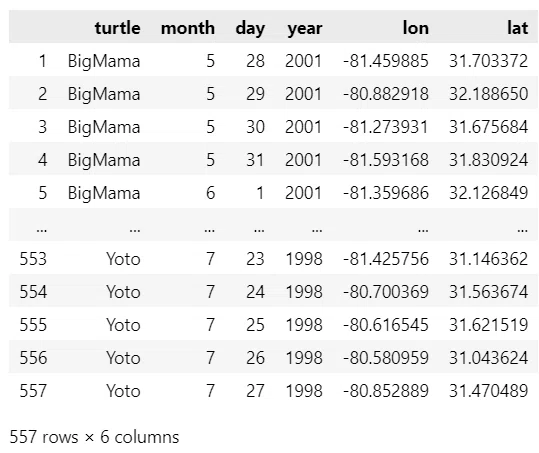Click latitude value 32.188650
The width and height of the screenshot is (539, 453).
(488, 94)
